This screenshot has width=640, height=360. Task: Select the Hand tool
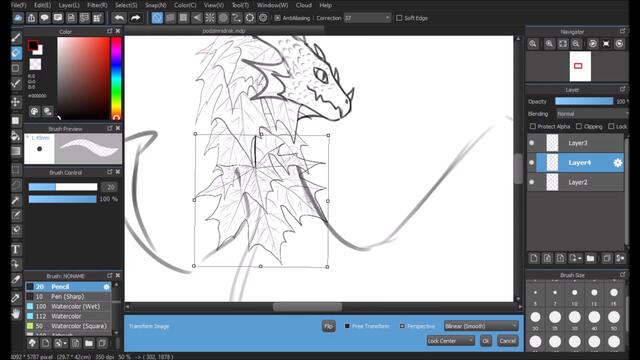(x=16, y=313)
